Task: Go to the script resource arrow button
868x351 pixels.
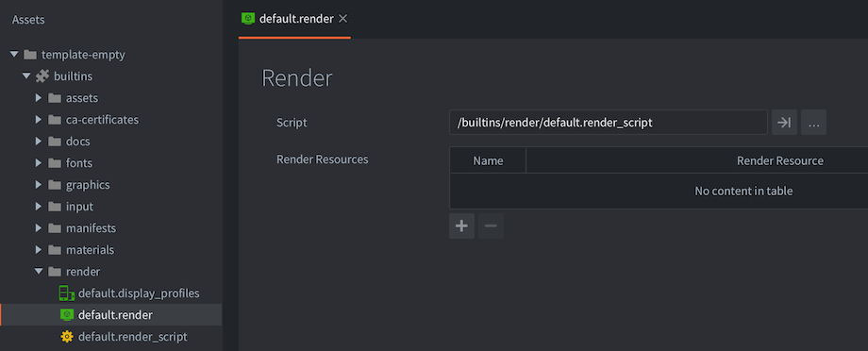Action: pos(784,123)
